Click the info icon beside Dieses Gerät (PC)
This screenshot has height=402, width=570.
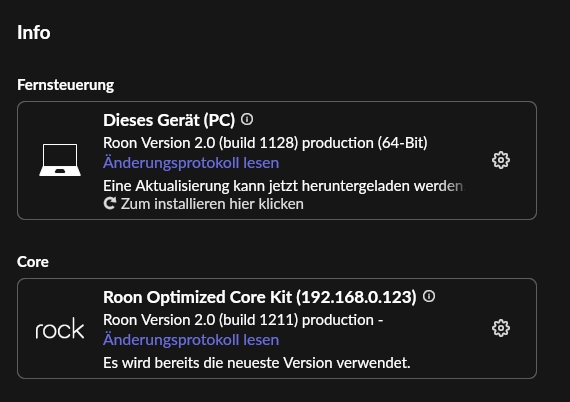(247, 119)
